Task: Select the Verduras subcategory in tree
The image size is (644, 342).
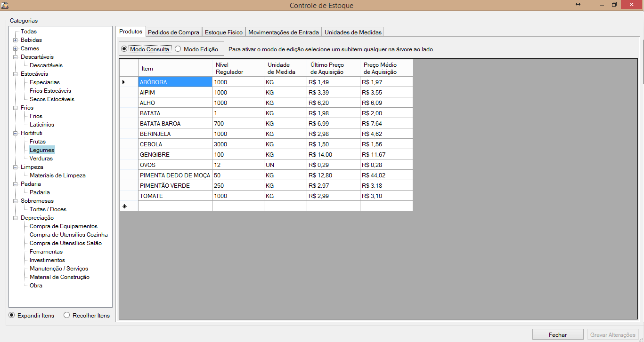Action: click(x=41, y=159)
